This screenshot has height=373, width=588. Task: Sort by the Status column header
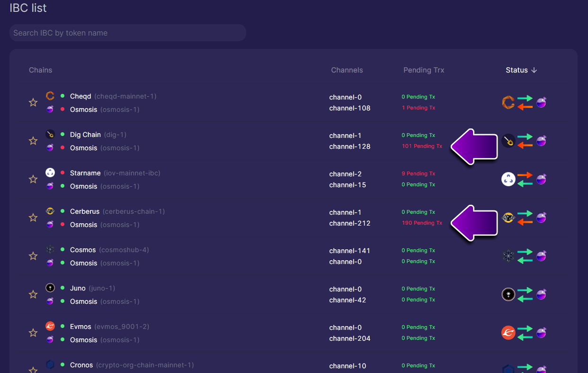(521, 70)
